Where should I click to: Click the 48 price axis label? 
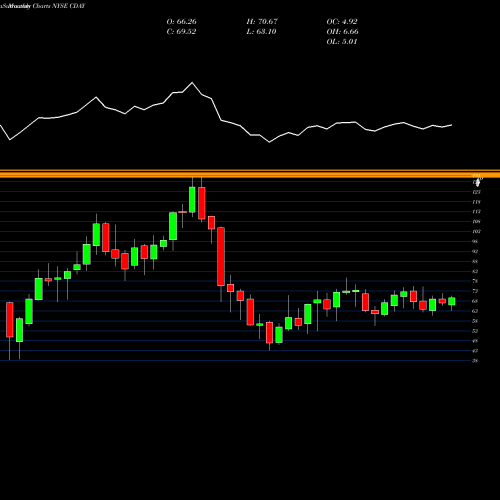[475, 341]
